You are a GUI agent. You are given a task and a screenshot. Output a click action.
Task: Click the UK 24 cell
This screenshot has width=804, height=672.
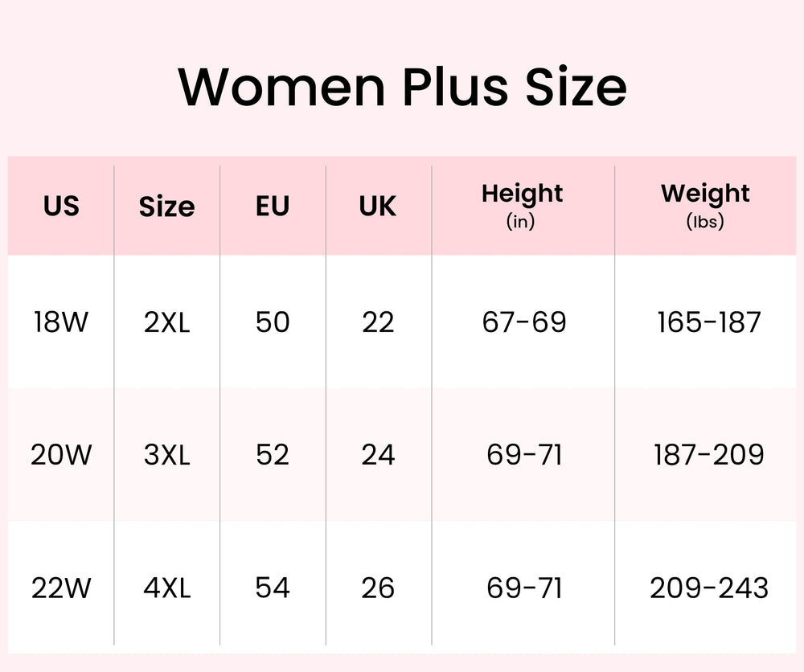click(378, 456)
